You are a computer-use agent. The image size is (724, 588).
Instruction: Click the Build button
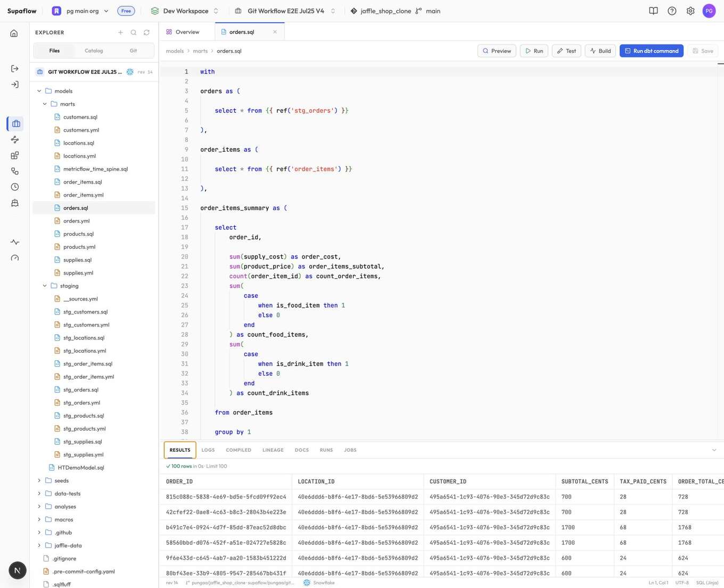[600, 51]
